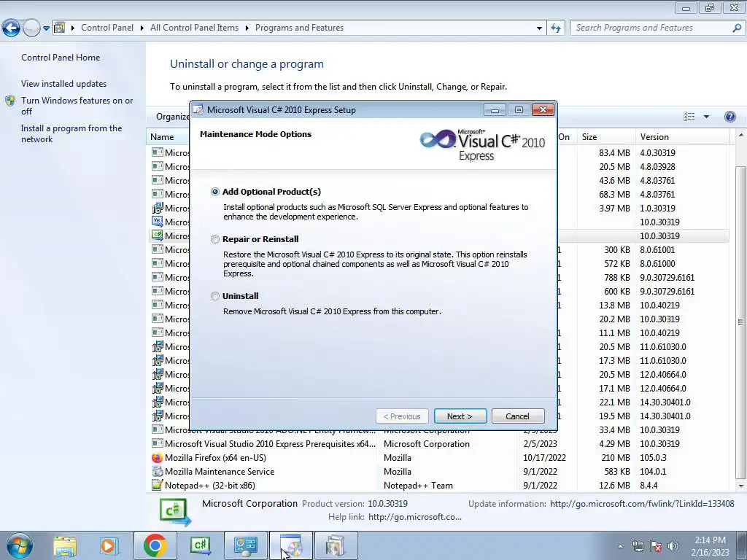This screenshot has width=747, height=560.
Task: Switch to the Control Panel taskbar button
Action: [245, 545]
